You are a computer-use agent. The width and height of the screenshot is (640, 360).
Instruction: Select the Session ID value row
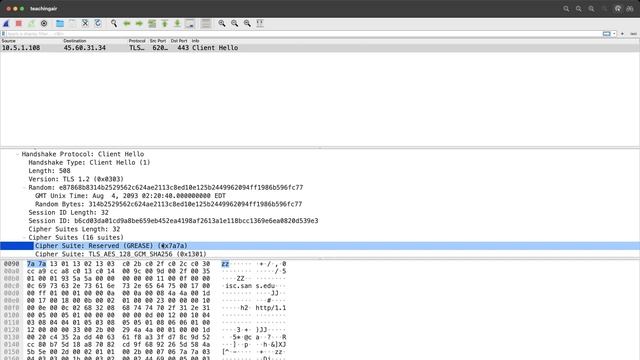[x=320, y=221]
